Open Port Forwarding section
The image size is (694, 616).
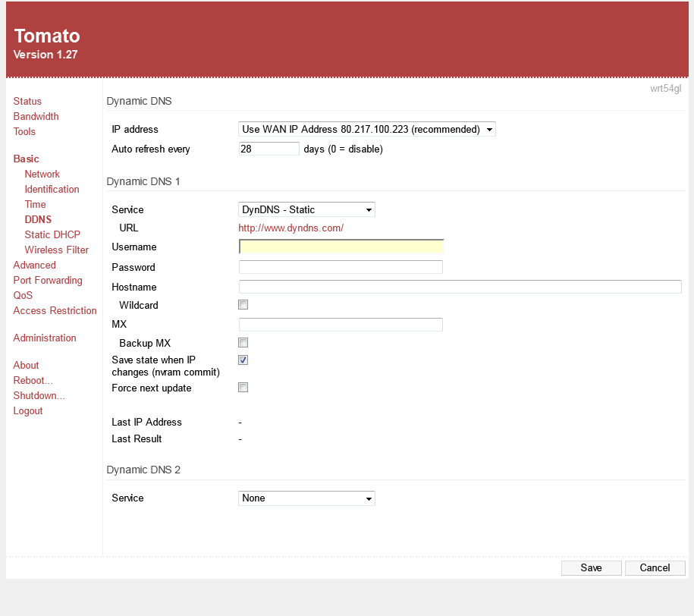point(48,280)
